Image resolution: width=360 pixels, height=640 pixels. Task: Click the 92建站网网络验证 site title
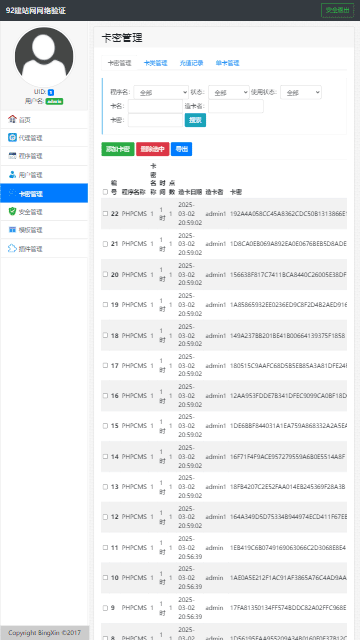click(36, 11)
